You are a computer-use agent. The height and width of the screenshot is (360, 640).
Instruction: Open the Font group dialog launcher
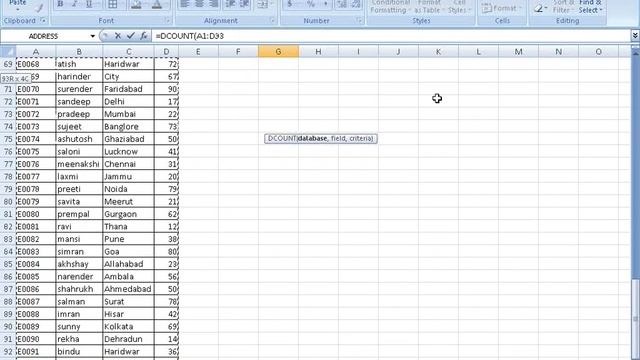click(x=167, y=20)
